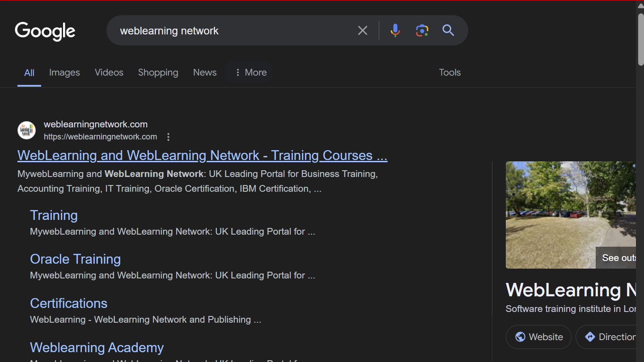
Task: Click the magnifying glass search icon
Action: 448,30
